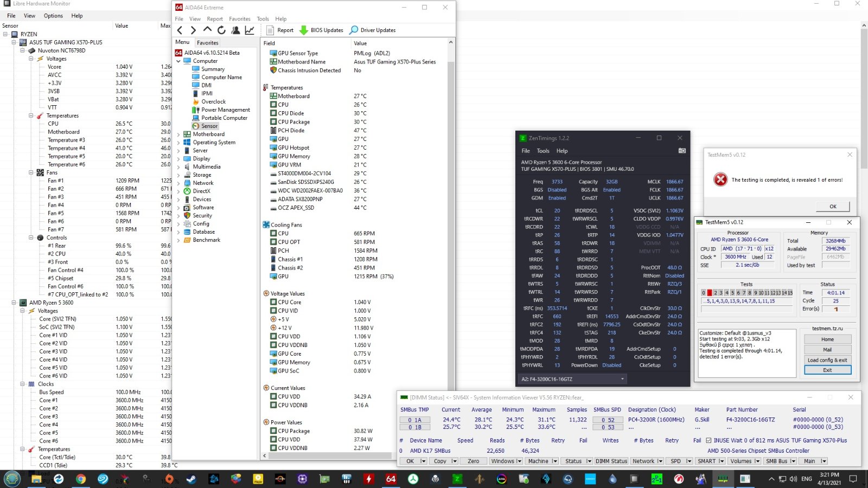This screenshot has height=488, width=868.
Task: Open Origin from the taskbar
Action: point(169,479)
